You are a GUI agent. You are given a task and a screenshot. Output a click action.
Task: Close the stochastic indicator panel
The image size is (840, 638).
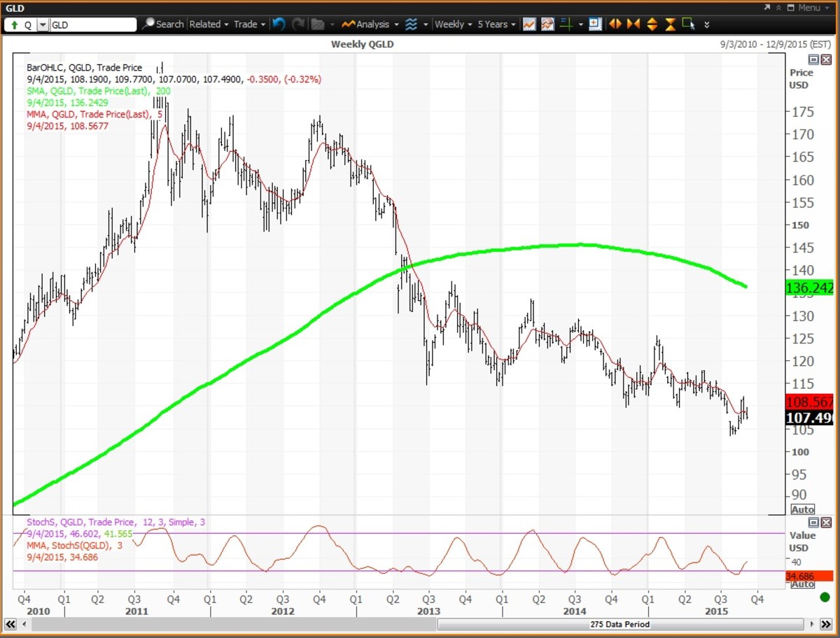click(826, 523)
